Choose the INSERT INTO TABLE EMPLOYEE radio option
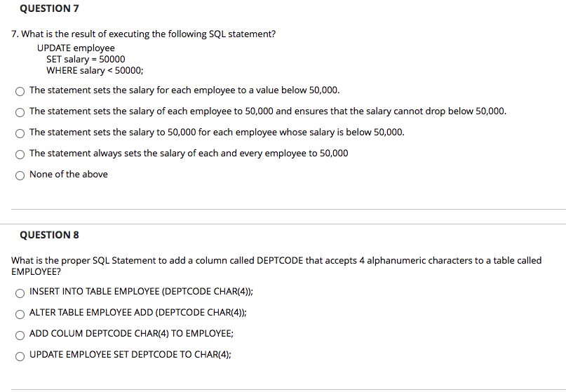The image size is (566, 392). coord(20,293)
